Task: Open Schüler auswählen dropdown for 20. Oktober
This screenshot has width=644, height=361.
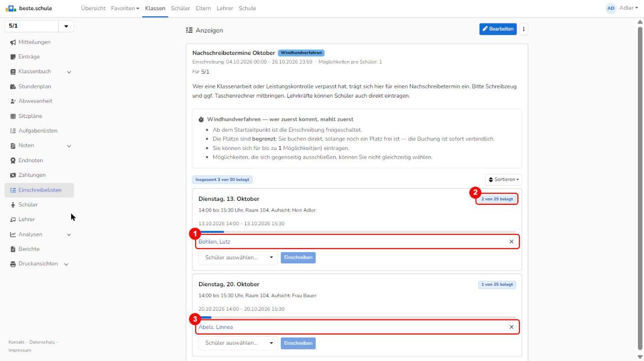Action: tap(238, 343)
